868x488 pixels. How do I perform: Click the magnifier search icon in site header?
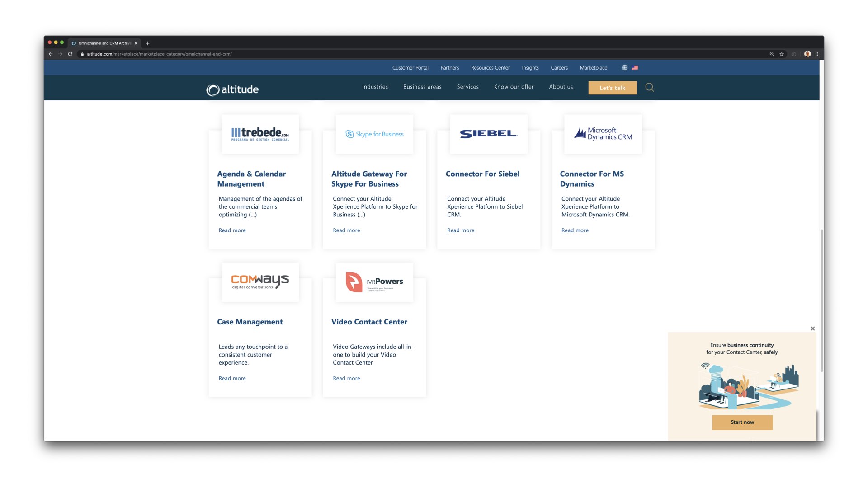point(649,87)
